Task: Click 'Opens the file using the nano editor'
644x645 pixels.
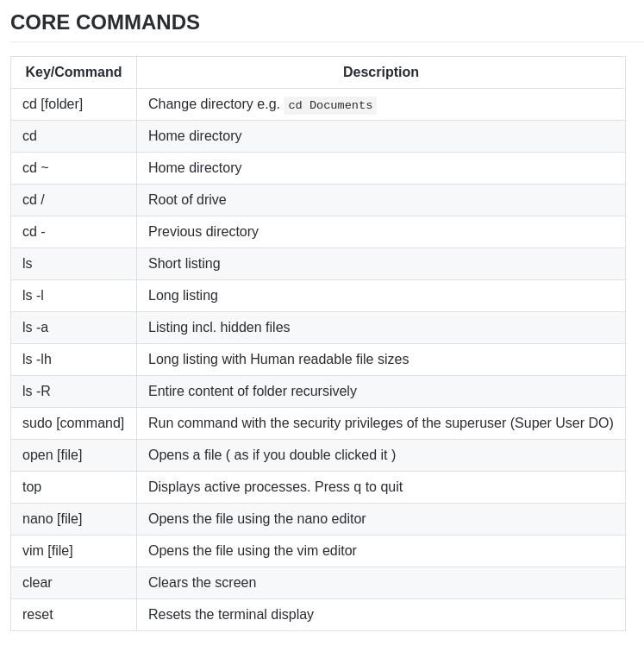Action: [x=257, y=519]
